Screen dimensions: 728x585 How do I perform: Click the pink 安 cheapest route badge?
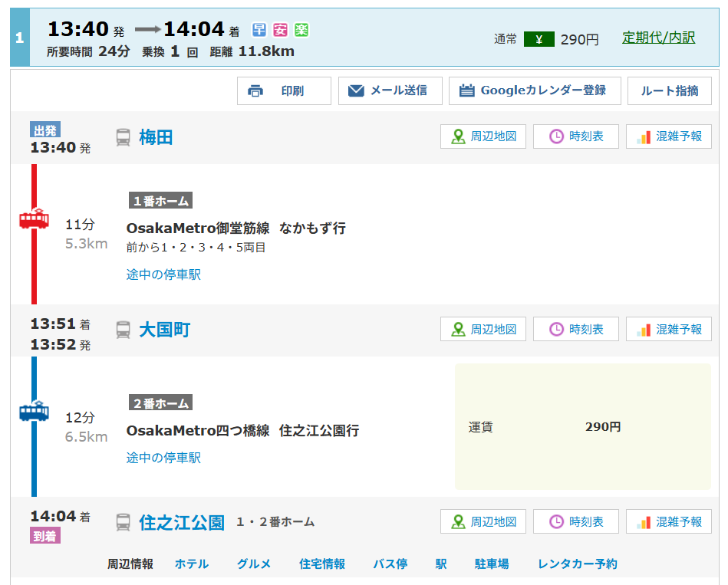280,30
